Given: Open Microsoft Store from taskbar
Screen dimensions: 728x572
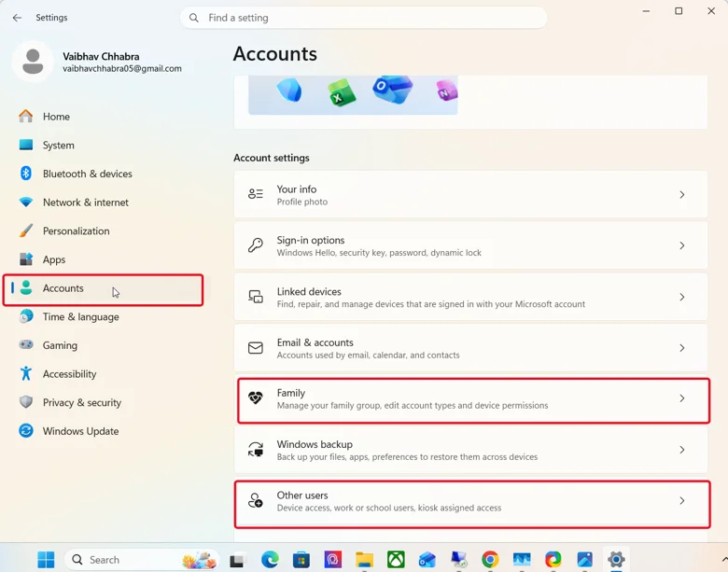Looking at the screenshot, I should point(301,560).
